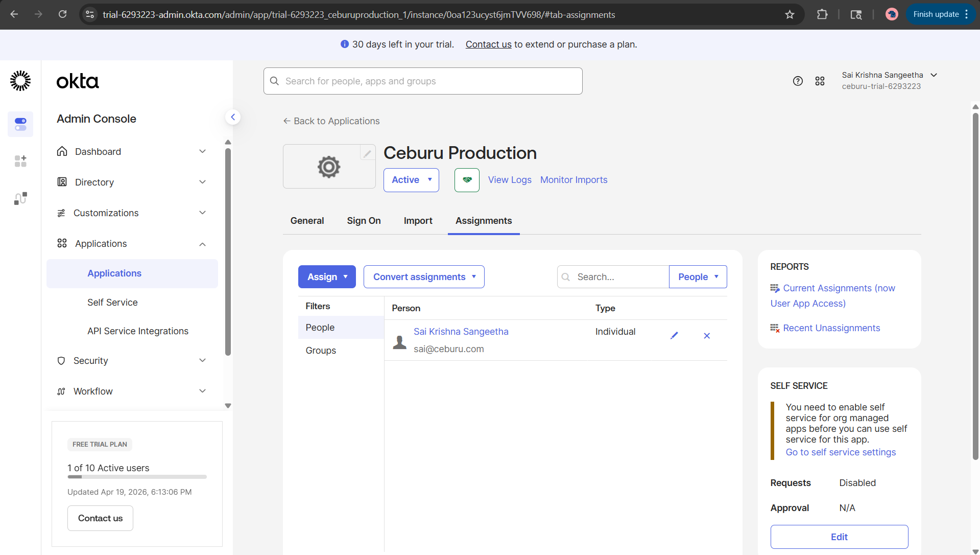Open the user account dropdown chevron
Image resolution: width=980 pixels, height=555 pixels.
point(934,75)
